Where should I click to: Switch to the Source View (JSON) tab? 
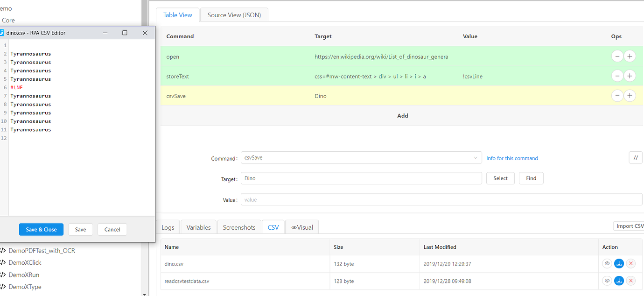click(x=234, y=14)
